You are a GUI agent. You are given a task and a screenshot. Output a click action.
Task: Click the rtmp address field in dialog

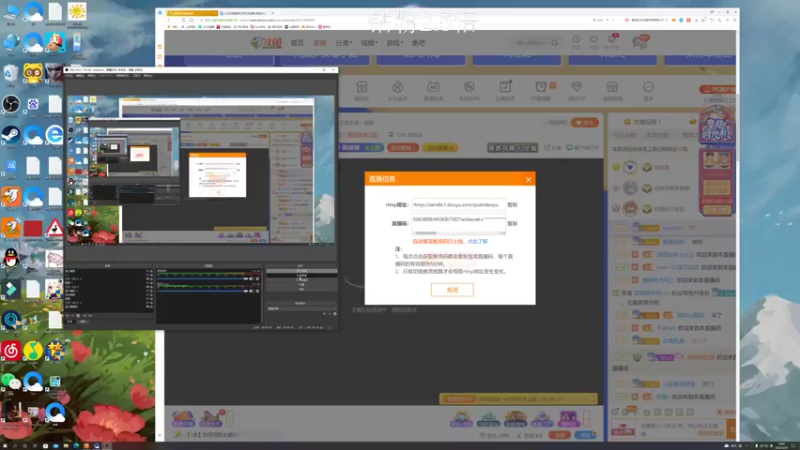click(x=458, y=205)
